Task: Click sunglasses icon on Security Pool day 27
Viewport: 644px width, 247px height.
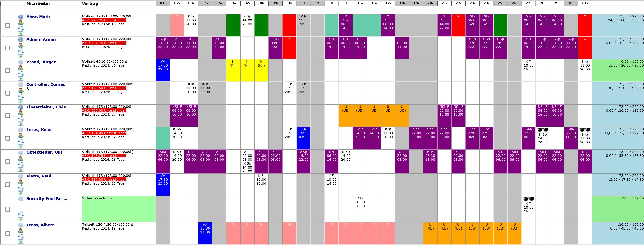Action: pos(529,199)
